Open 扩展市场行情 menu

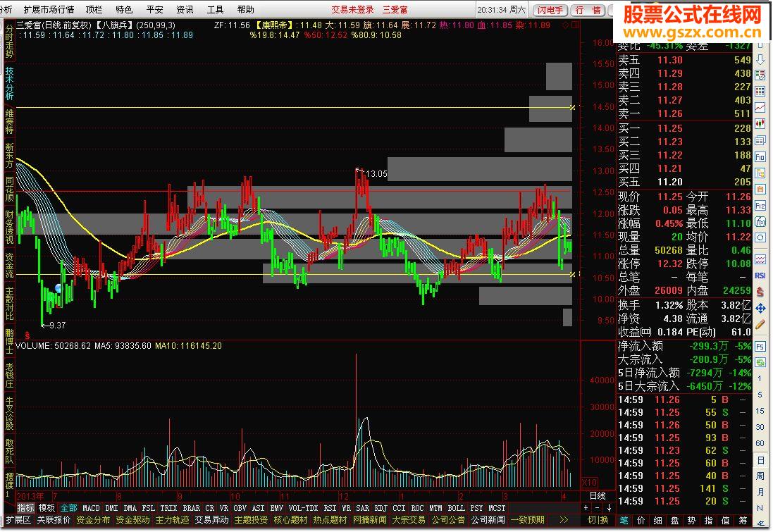click(49, 9)
